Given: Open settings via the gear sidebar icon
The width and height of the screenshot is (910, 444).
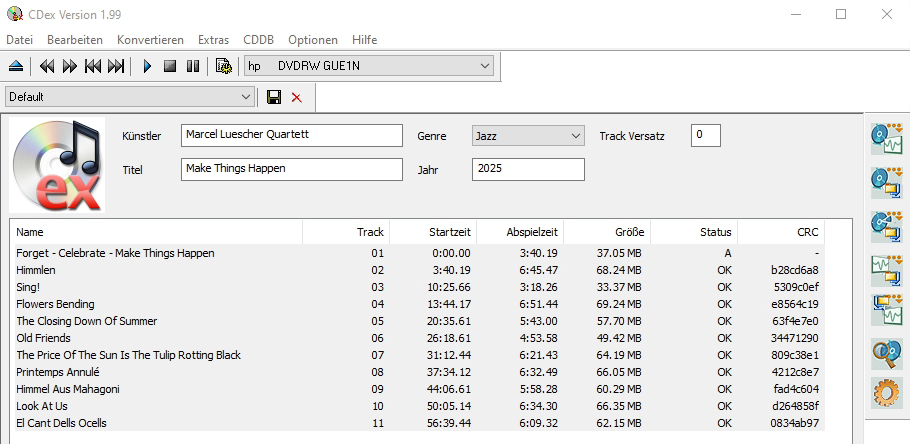Looking at the screenshot, I should (886, 393).
